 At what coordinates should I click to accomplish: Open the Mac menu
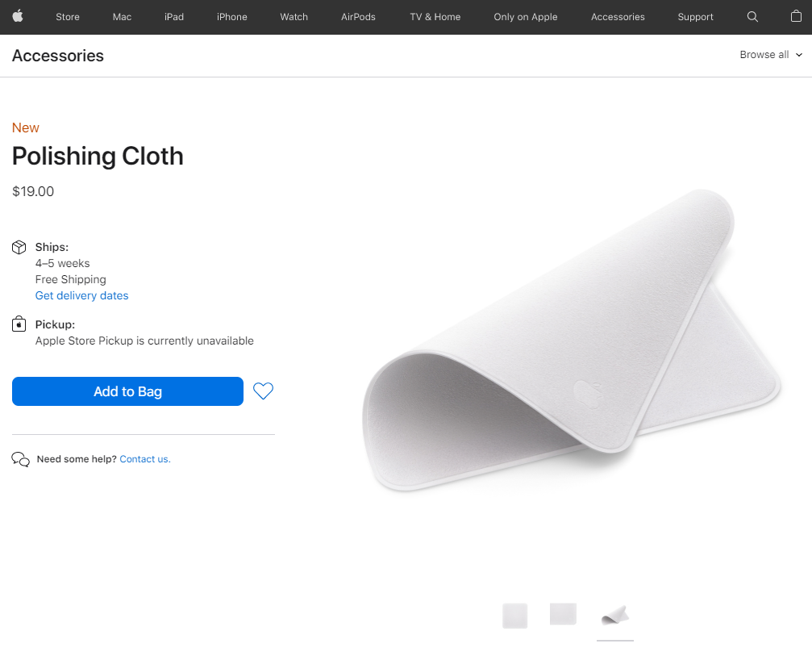tap(122, 17)
